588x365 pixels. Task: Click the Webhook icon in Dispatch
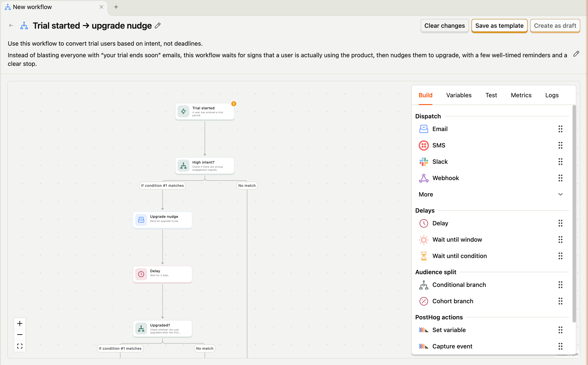[x=423, y=178]
